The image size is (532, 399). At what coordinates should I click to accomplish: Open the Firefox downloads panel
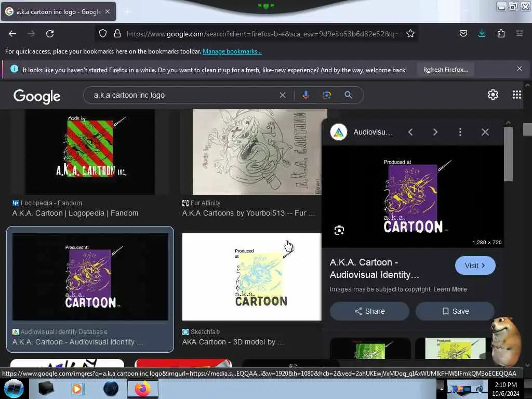[x=482, y=33]
